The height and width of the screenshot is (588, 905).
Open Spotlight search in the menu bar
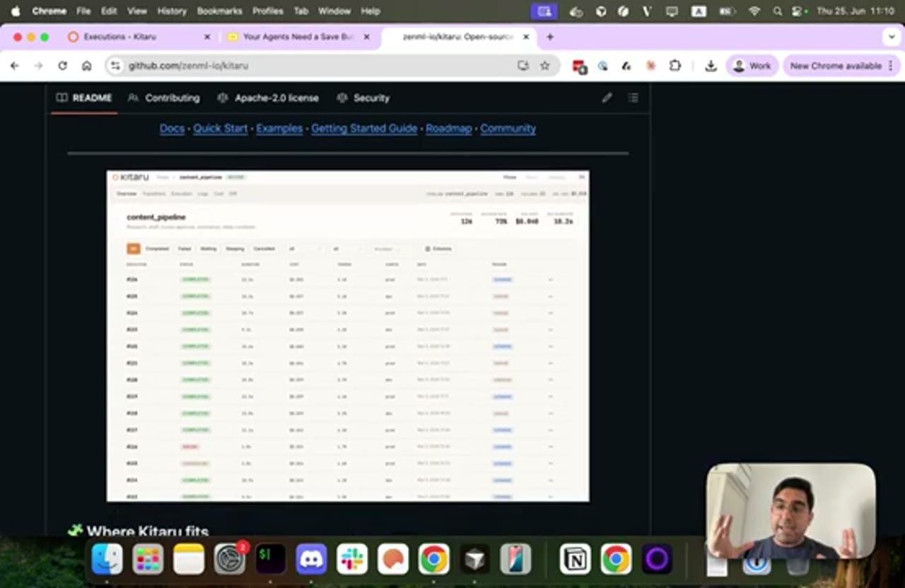click(x=777, y=11)
